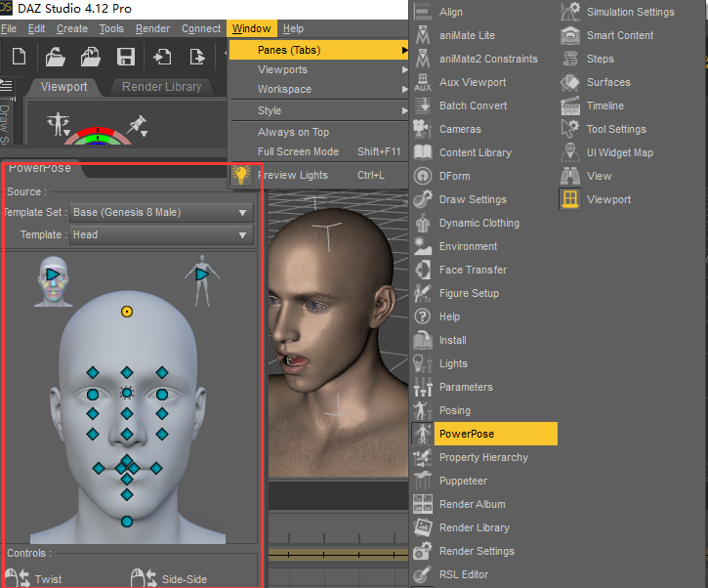The width and height of the screenshot is (708, 588).
Task: Switch to the Render Library tab
Action: pos(161,86)
